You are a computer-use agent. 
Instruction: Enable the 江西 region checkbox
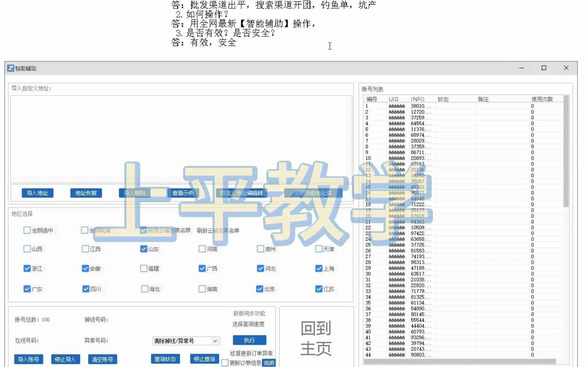click(x=85, y=249)
